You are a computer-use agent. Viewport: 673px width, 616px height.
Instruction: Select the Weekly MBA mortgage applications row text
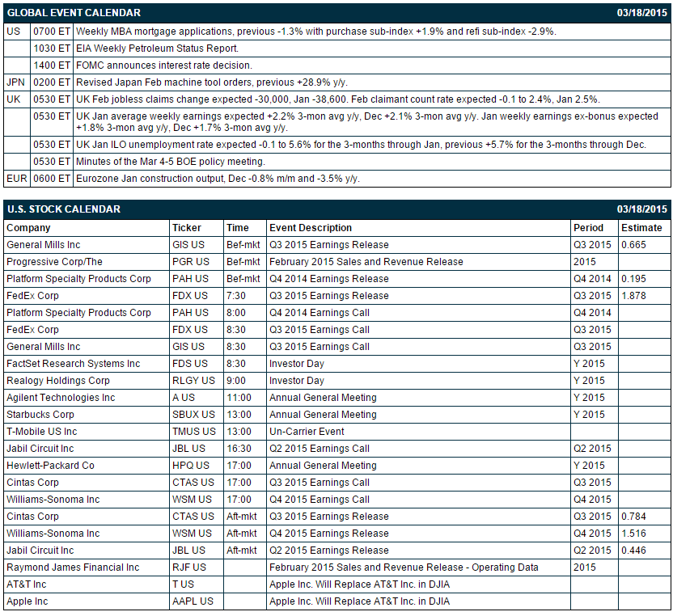(x=316, y=32)
